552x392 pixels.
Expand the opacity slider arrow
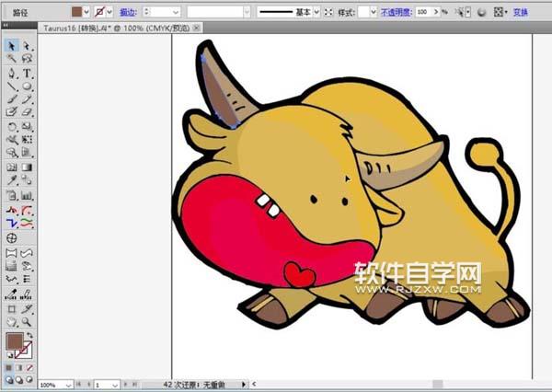(436, 12)
